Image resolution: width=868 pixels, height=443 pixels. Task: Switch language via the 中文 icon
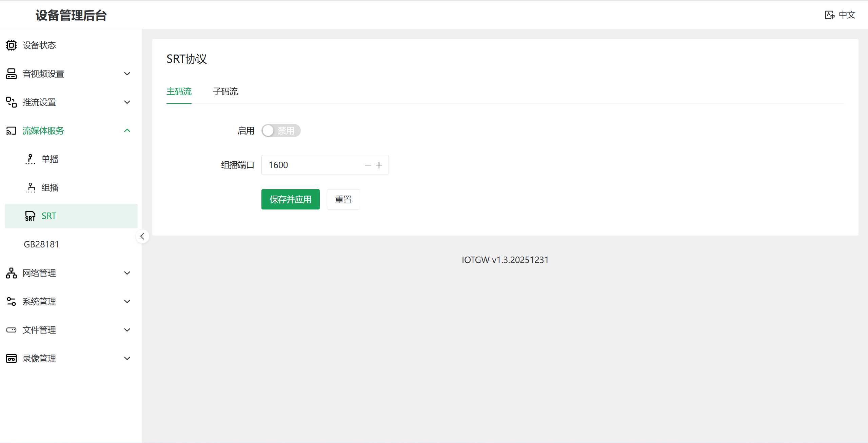(829, 15)
